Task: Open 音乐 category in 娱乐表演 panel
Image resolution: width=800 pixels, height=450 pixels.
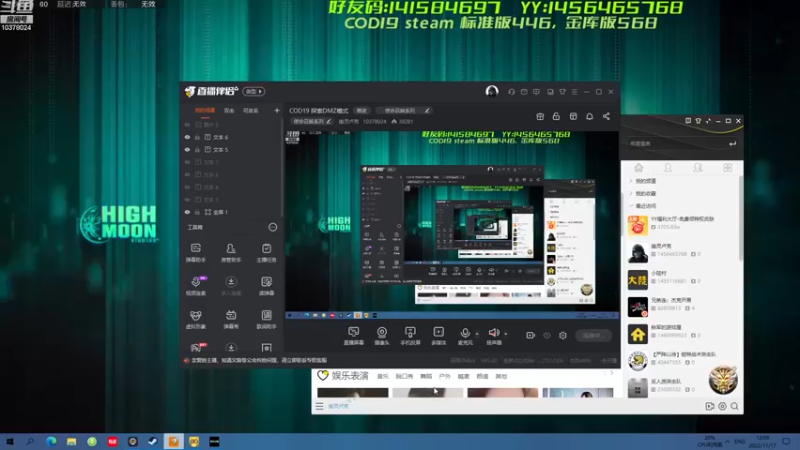Action: pyautogui.click(x=383, y=376)
